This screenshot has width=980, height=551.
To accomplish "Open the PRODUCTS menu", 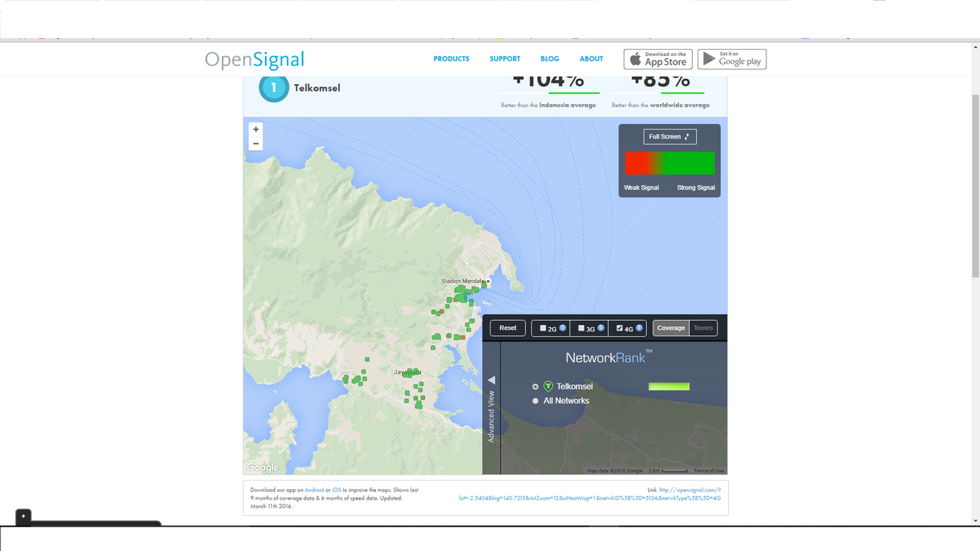I will (452, 59).
